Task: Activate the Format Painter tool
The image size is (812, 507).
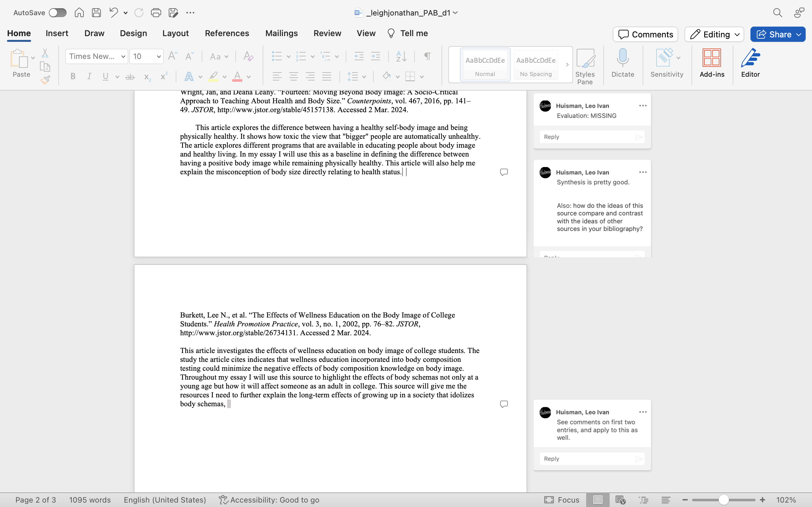Action: (45, 79)
